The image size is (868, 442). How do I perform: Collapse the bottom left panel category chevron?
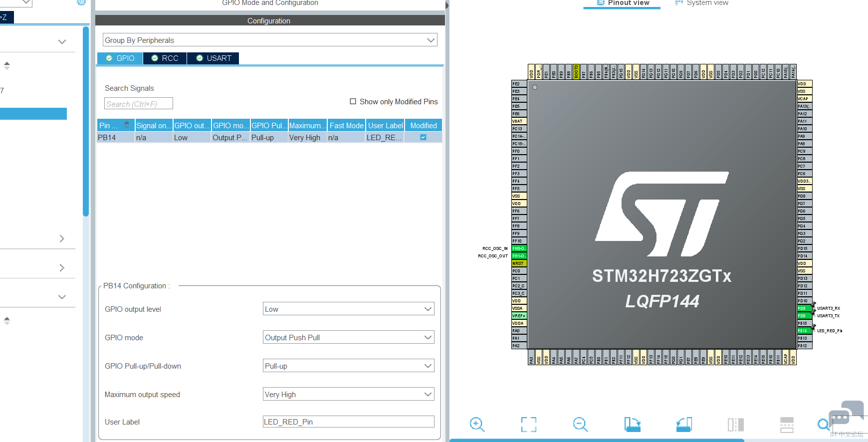click(62, 297)
